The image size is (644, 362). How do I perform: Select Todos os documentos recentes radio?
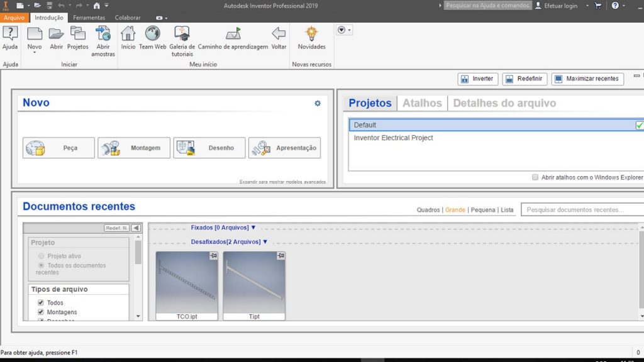point(41,266)
